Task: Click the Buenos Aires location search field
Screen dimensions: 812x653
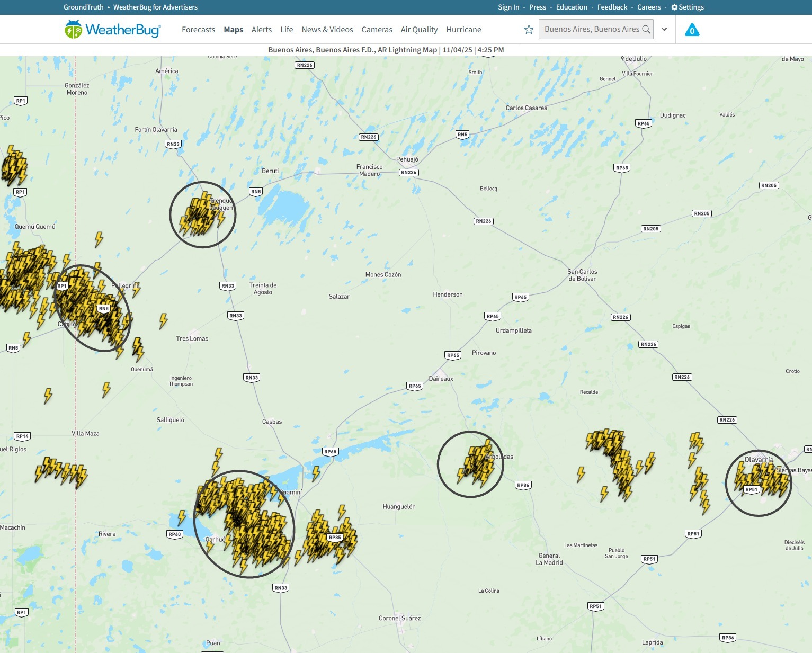Action: pos(591,29)
